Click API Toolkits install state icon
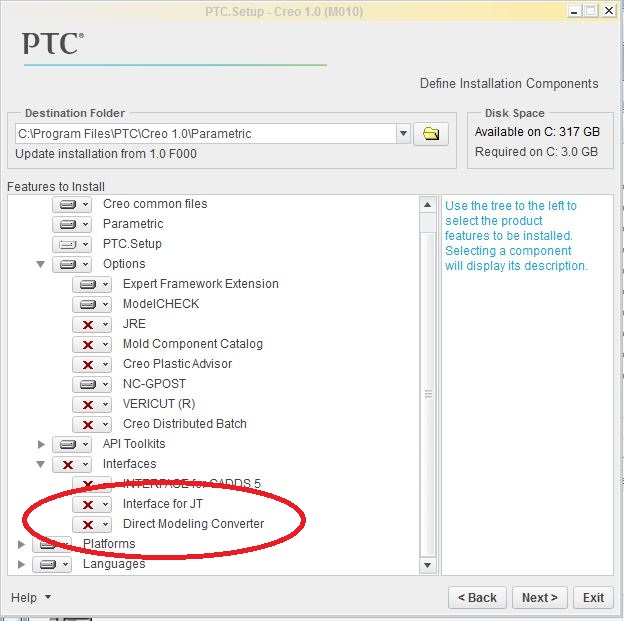The image size is (624, 621). click(68, 444)
